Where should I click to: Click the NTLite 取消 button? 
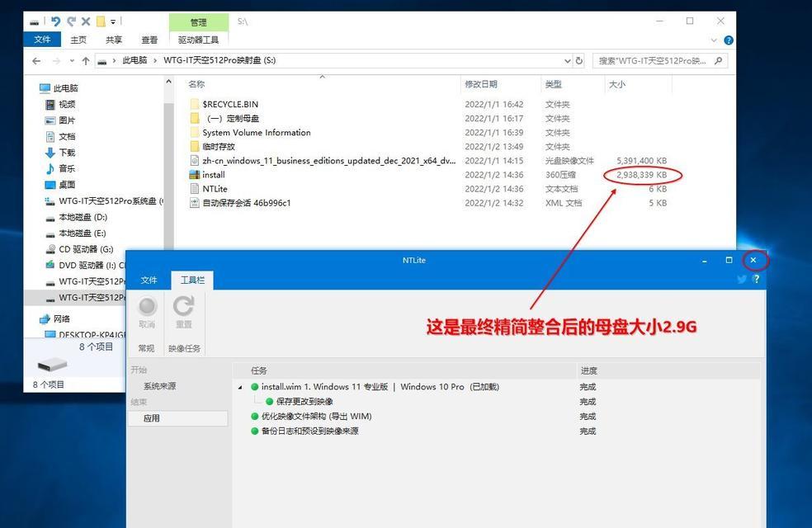click(147, 313)
